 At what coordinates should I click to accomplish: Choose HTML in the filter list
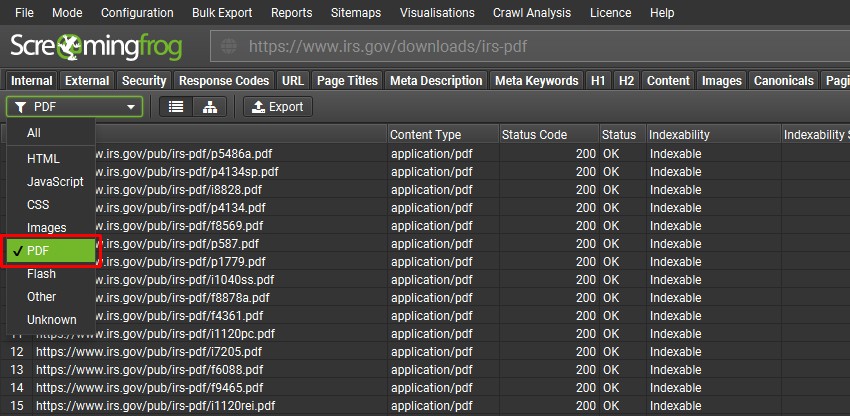click(x=51, y=159)
